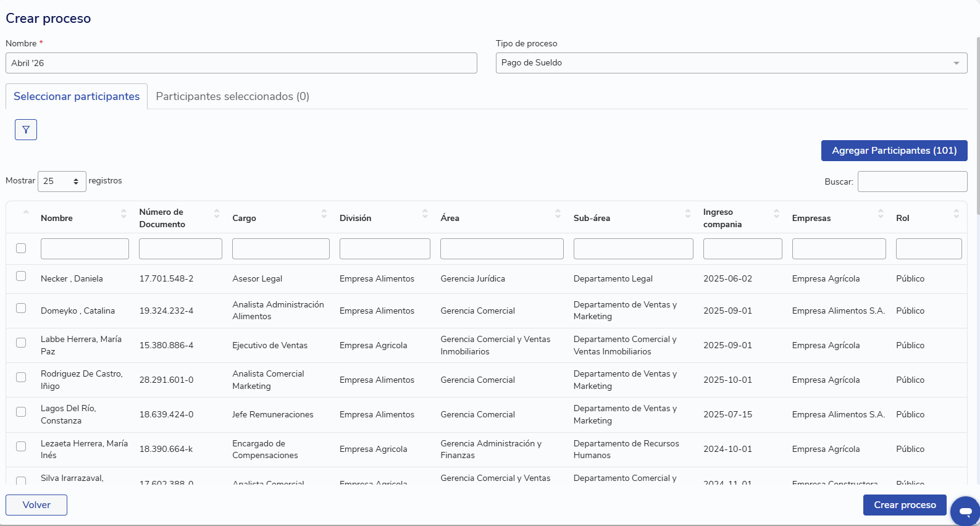Click document number 17.701.548-2
The image size is (980, 526).
166,279
